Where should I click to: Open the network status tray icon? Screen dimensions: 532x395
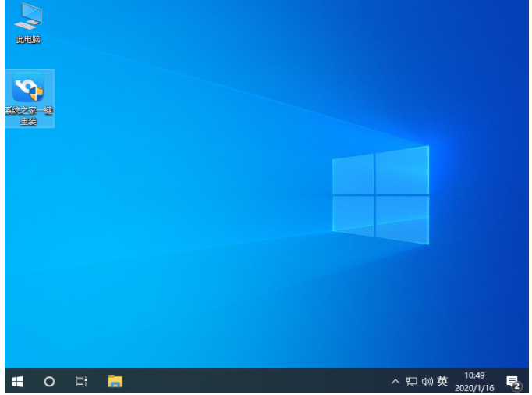pyautogui.click(x=411, y=382)
